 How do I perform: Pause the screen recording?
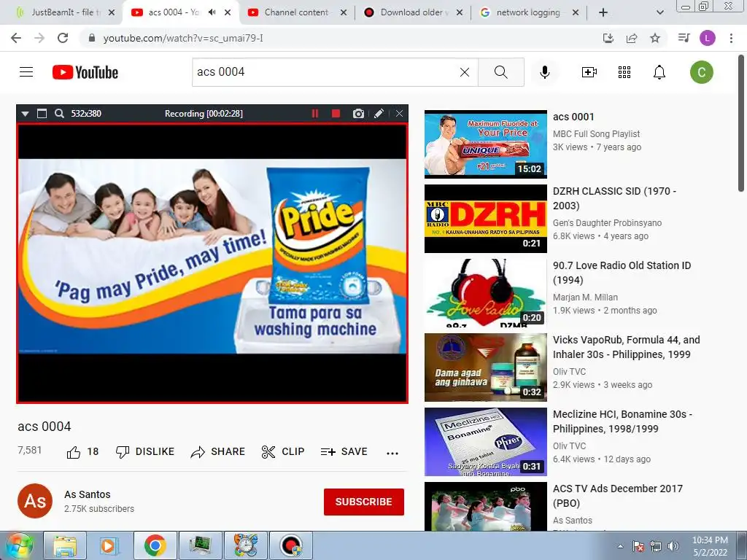tap(315, 113)
